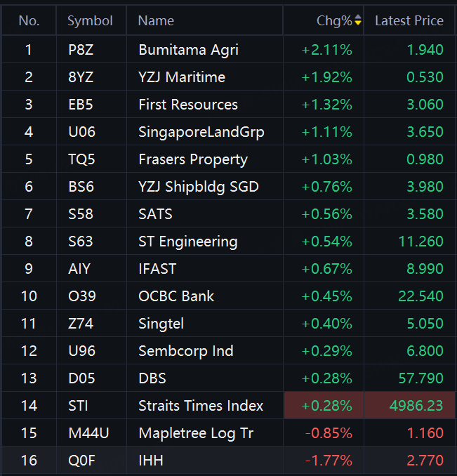Select YZJ Maritime row name
Screen dimensions: 457x476
coord(182,77)
